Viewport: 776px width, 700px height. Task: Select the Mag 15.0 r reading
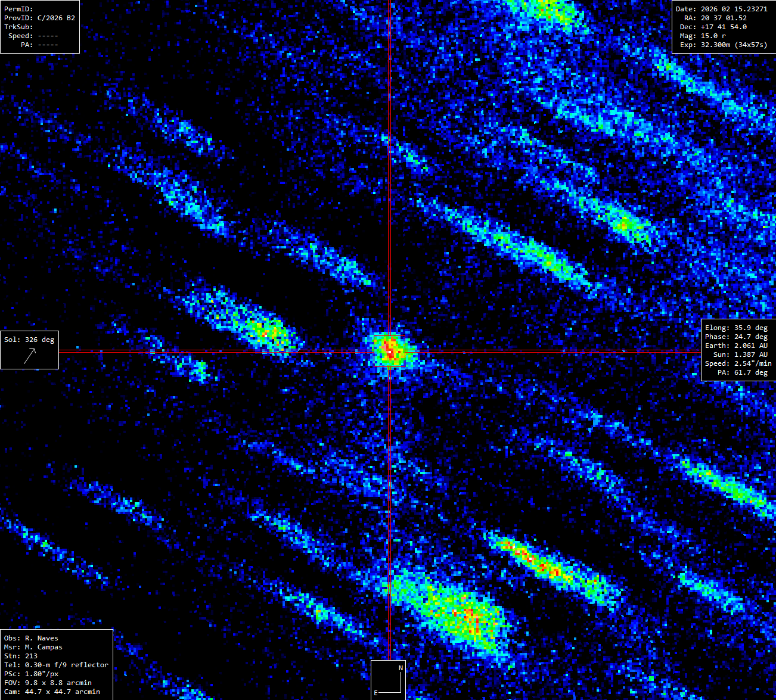tap(703, 36)
